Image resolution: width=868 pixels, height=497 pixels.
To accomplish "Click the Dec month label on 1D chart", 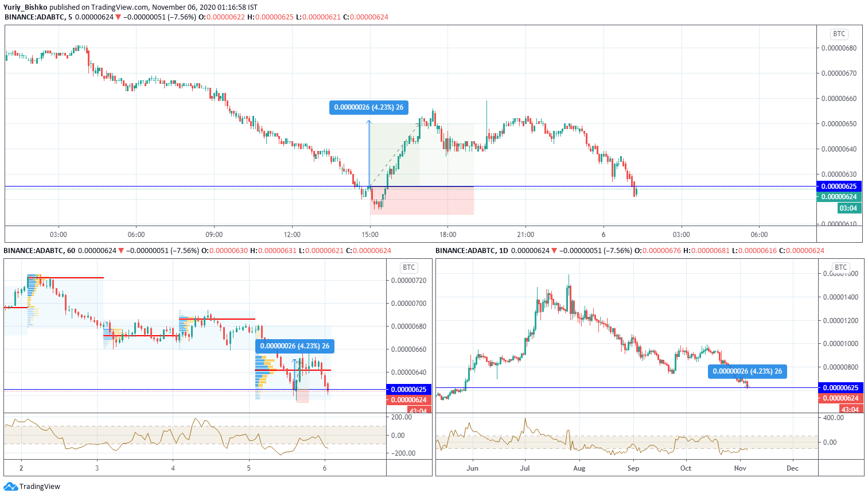I will pos(792,468).
